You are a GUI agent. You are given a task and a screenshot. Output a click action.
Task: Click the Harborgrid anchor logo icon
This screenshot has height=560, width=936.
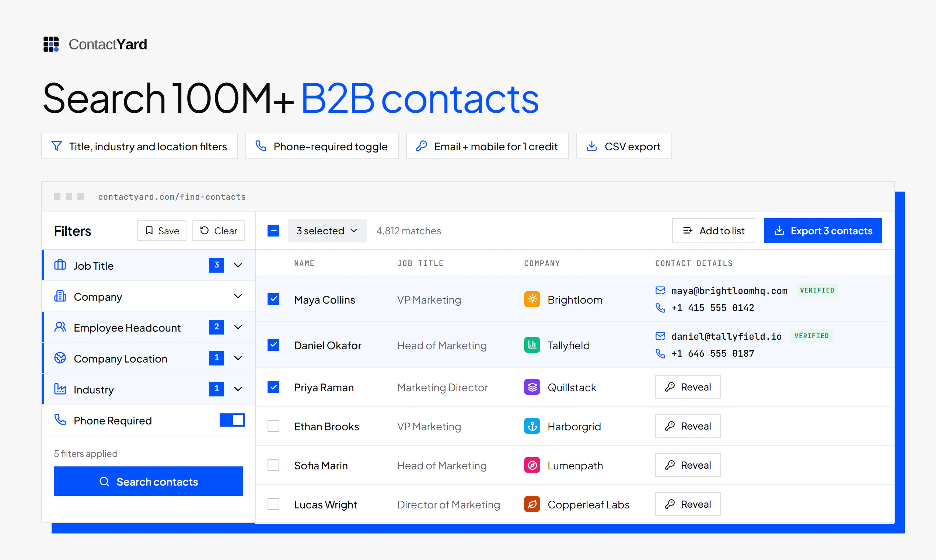click(x=532, y=426)
